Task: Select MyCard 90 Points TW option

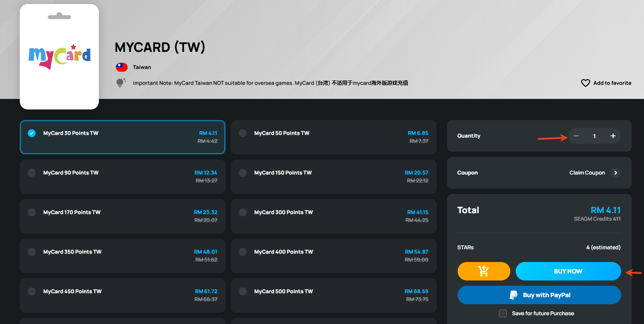Action: [x=123, y=177]
